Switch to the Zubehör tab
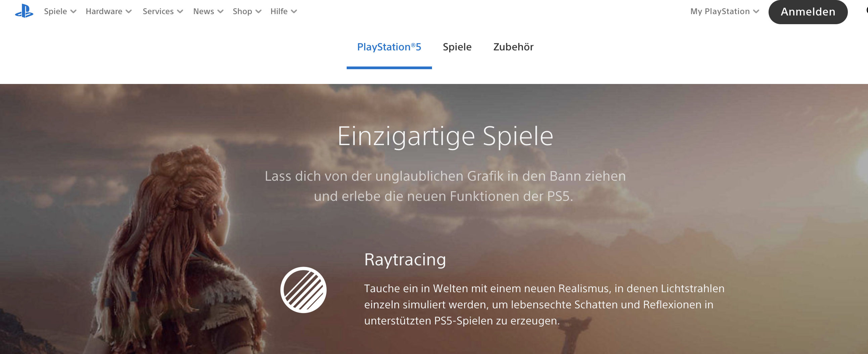This screenshot has height=354, width=868. pyautogui.click(x=513, y=47)
